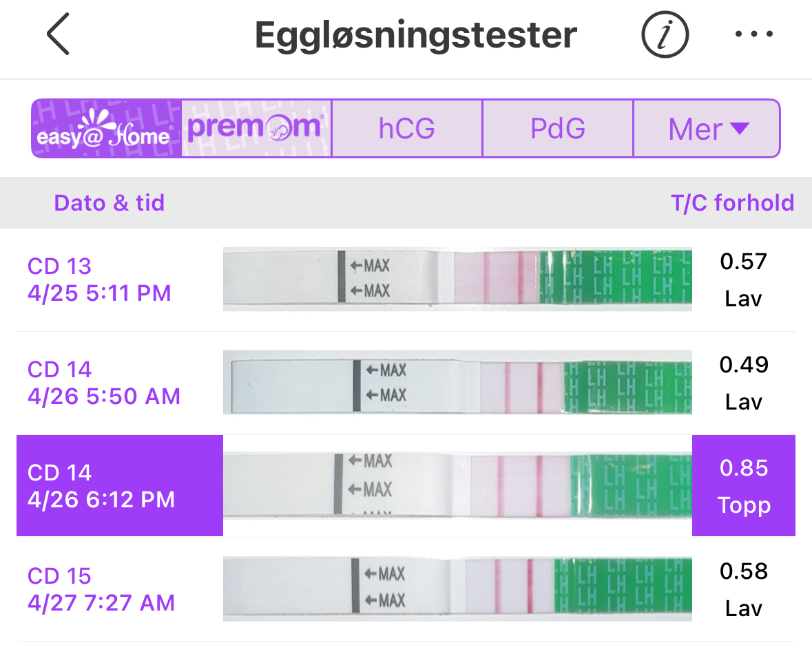This screenshot has width=812, height=656.
Task: Open the 4/26 5:50 AM strip photo
Action: click(x=457, y=382)
